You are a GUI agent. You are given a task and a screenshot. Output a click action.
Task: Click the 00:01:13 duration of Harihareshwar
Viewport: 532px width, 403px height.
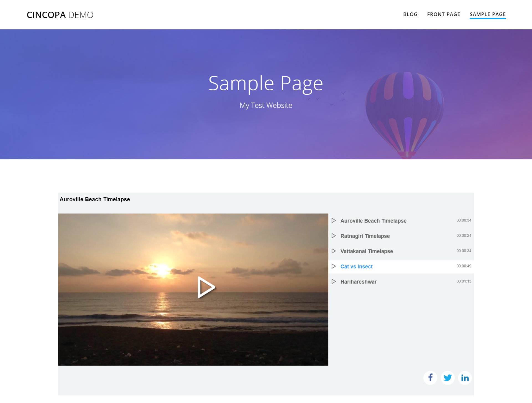[464, 281]
